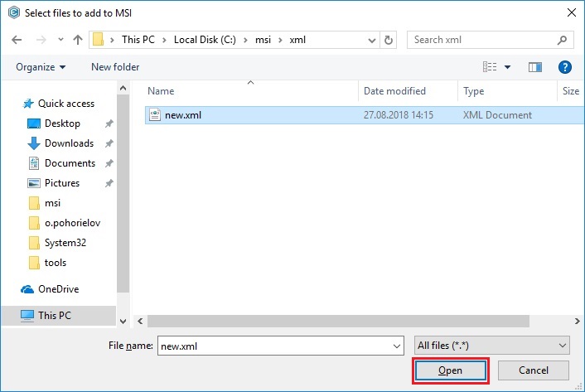Click the pin icon next to Desktop
585x392 pixels.
click(109, 123)
